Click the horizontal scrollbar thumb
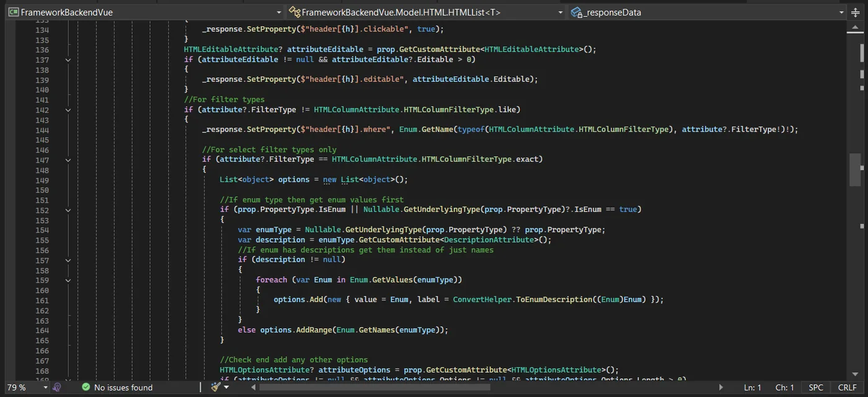 (x=374, y=387)
